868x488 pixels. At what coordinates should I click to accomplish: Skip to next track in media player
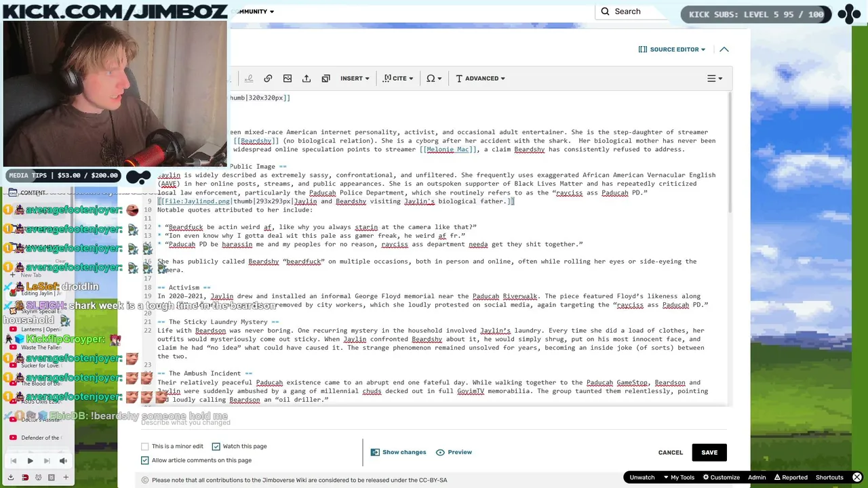[47, 461]
